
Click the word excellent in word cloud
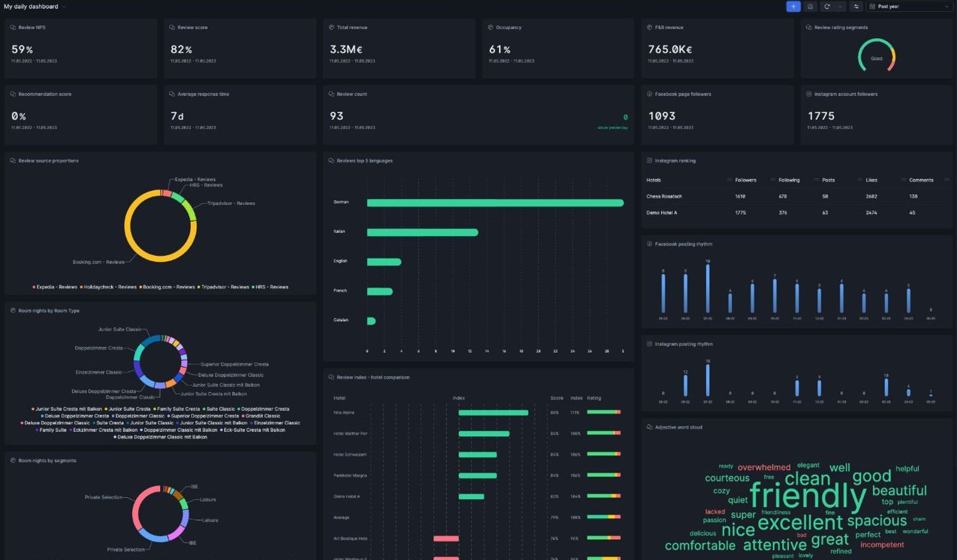point(800,523)
